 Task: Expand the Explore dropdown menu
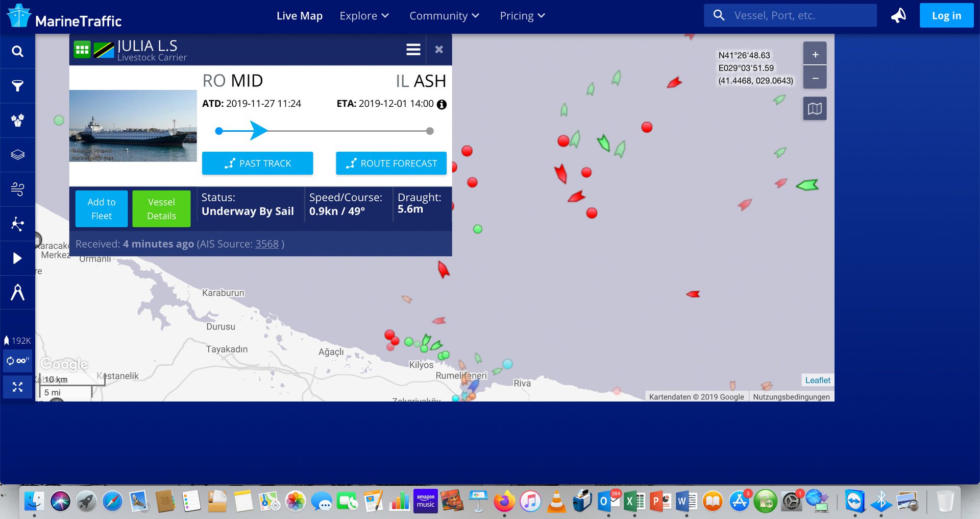(364, 16)
